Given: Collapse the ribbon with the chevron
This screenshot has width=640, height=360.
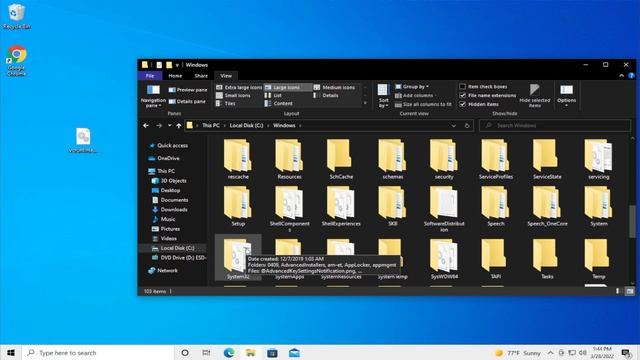Looking at the screenshot, I should [621, 76].
